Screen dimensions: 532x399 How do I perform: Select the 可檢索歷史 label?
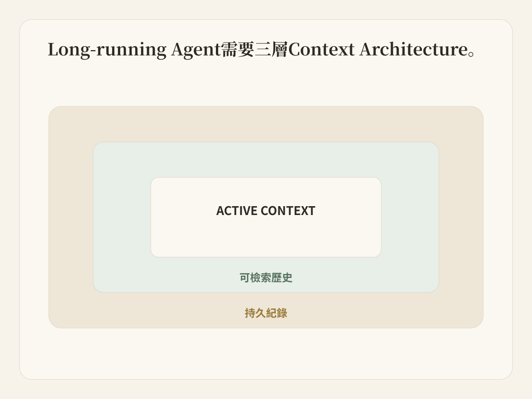[x=266, y=278]
